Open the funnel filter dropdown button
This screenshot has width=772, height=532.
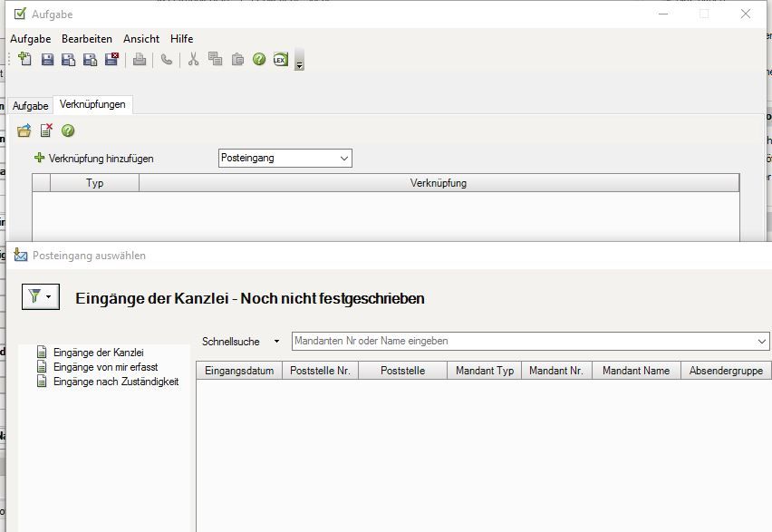pyautogui.click(x=41, y=297)
